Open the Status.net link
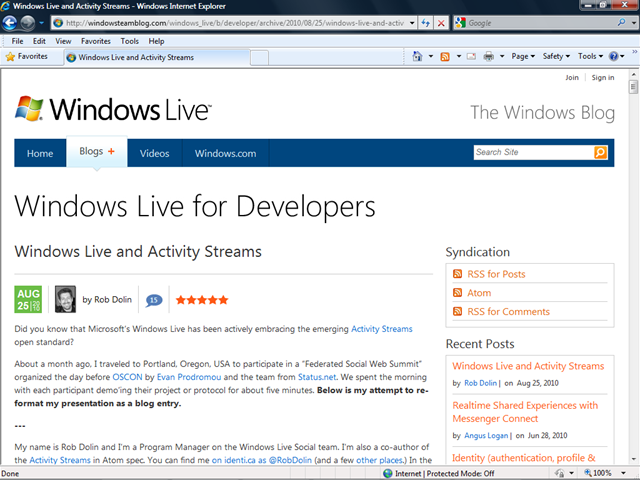This screenshot has height=480, width=640. [317, 377]
